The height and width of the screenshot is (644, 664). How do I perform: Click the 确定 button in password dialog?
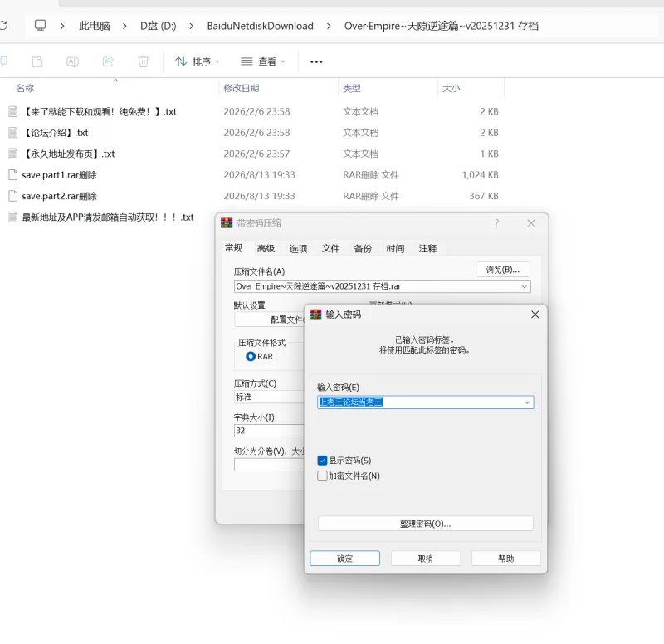(344, 558)
